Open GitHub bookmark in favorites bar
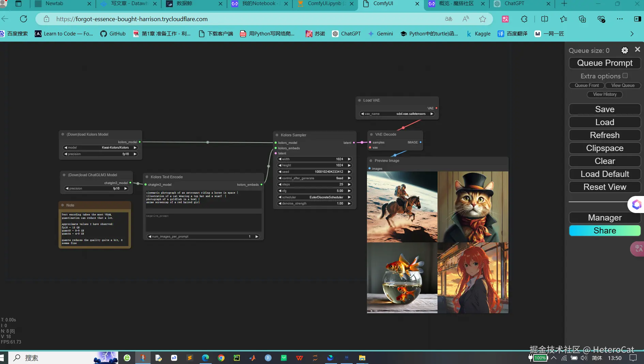 (113, 34)
